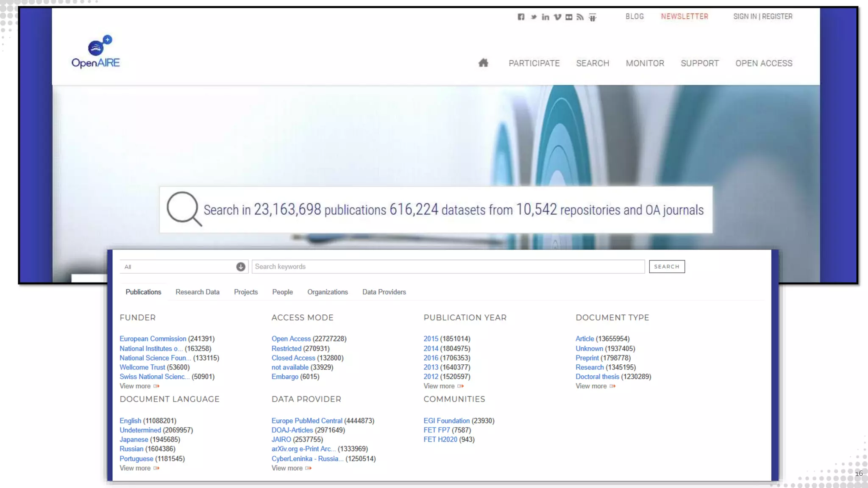Click the Home house icon
The width and height of the screenshot is (868, 488).
483,63
